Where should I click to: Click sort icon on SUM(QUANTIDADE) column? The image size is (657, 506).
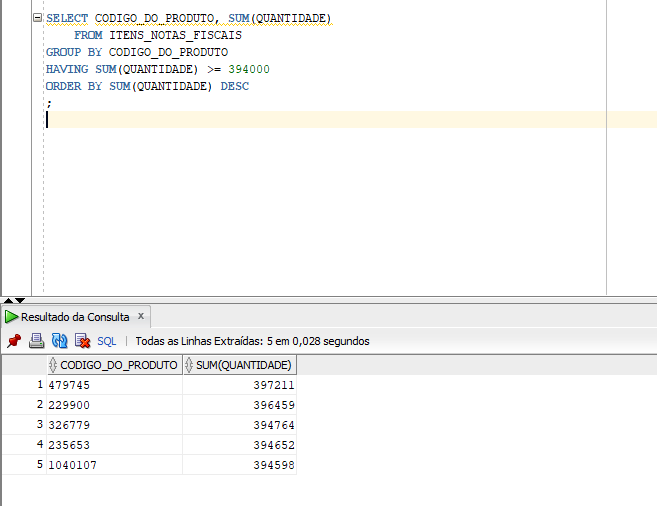coord(190,365)
